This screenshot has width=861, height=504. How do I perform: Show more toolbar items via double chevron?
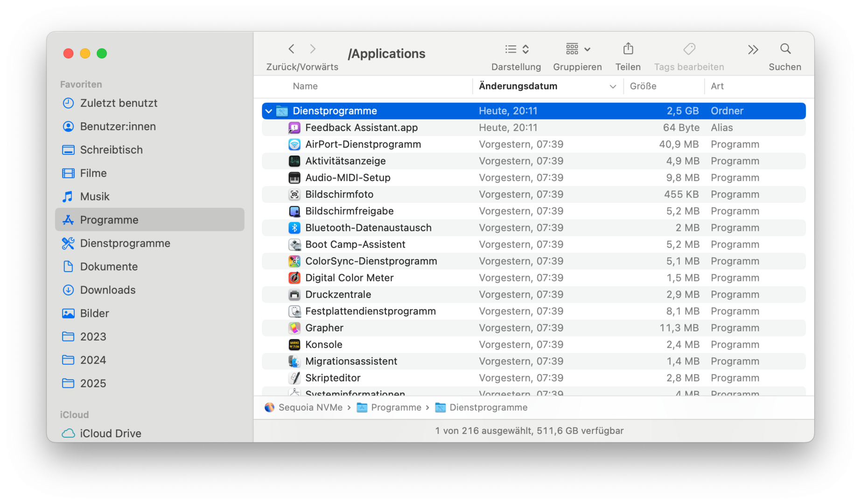(753, 49)
